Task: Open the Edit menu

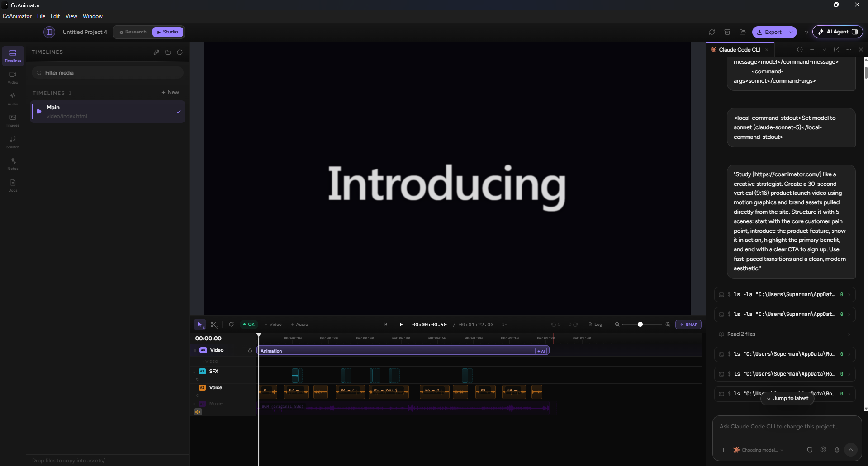Action: pyautogui.click(x=55, y=16)
